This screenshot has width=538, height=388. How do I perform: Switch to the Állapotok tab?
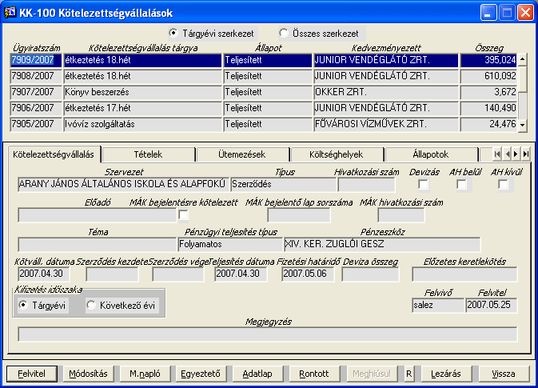coord(431,155)
